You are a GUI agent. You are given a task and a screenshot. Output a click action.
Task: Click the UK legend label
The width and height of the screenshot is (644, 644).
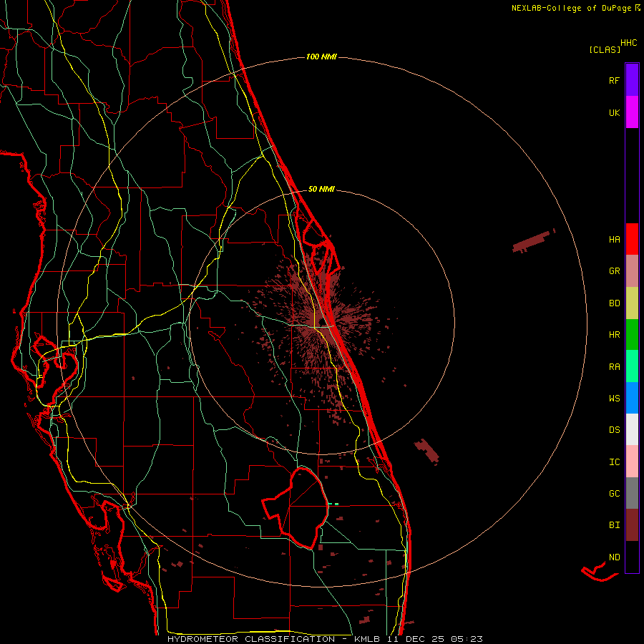[x=614, y=112]
